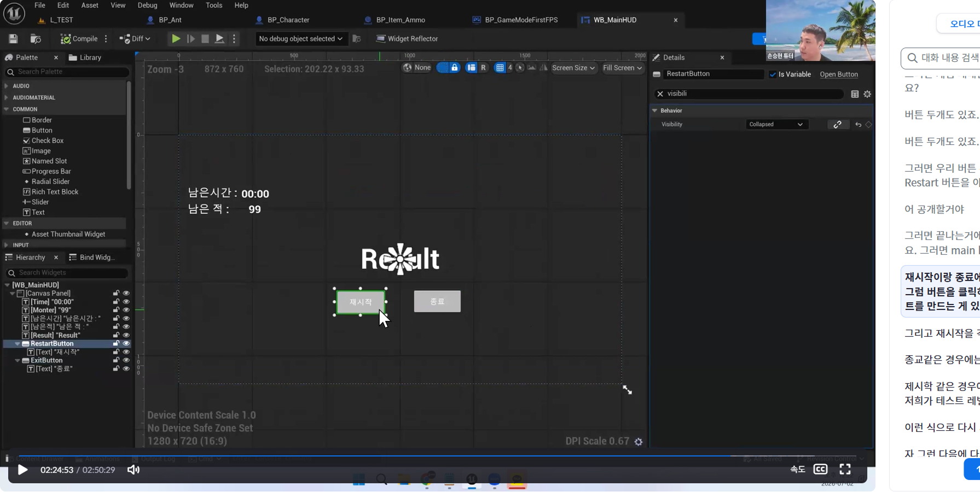Image resolution: width=980 pixels, height=492 pixels.
Task: Open DPI Scale settings gear
Action: 639,442
